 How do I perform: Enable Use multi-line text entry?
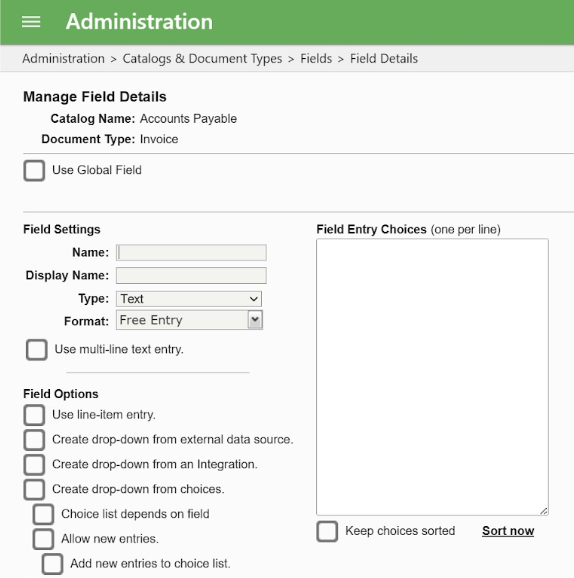coord(37,349)
